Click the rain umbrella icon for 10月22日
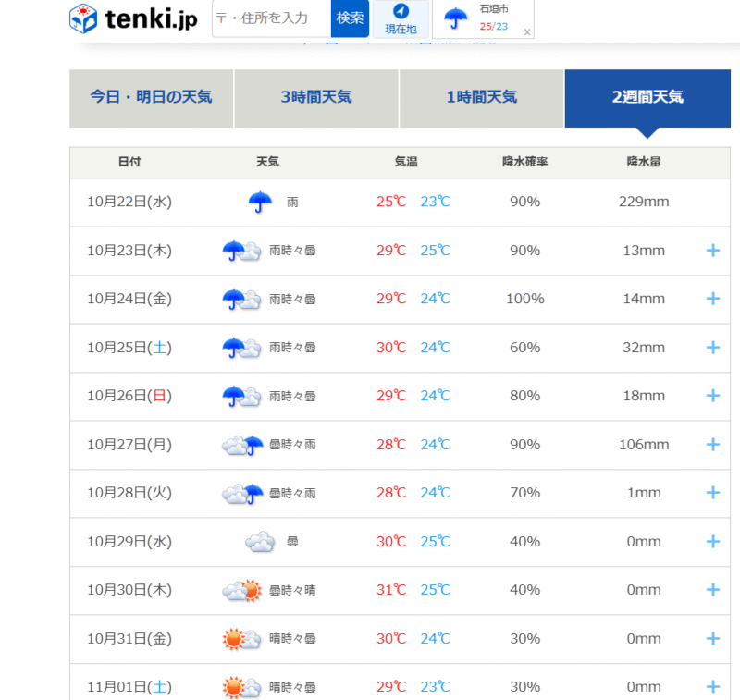The image size is (740, 700). 260,202
